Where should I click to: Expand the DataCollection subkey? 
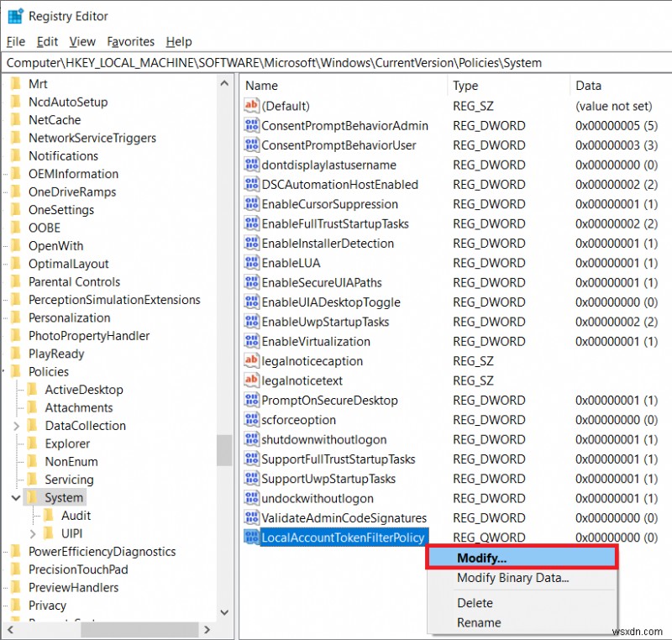(x=15, y=425)
